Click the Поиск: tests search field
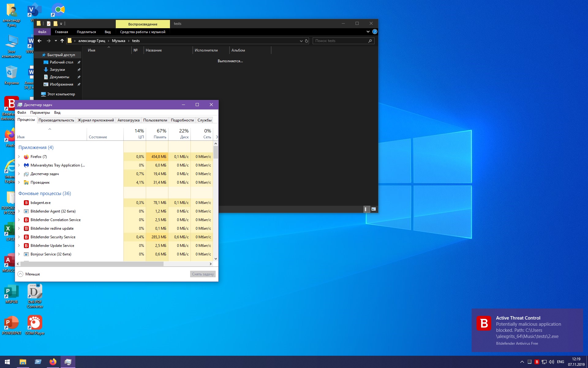588x368 pixels. click(340, 41)
